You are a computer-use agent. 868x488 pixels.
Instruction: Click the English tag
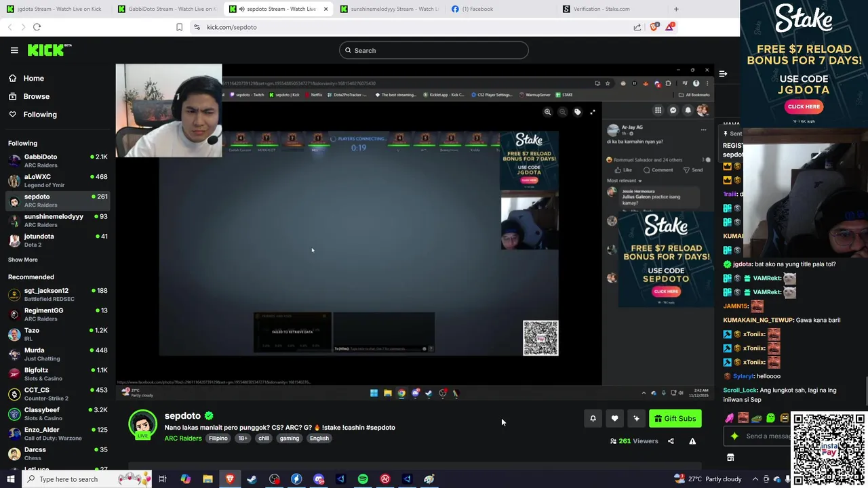point(319,439)
